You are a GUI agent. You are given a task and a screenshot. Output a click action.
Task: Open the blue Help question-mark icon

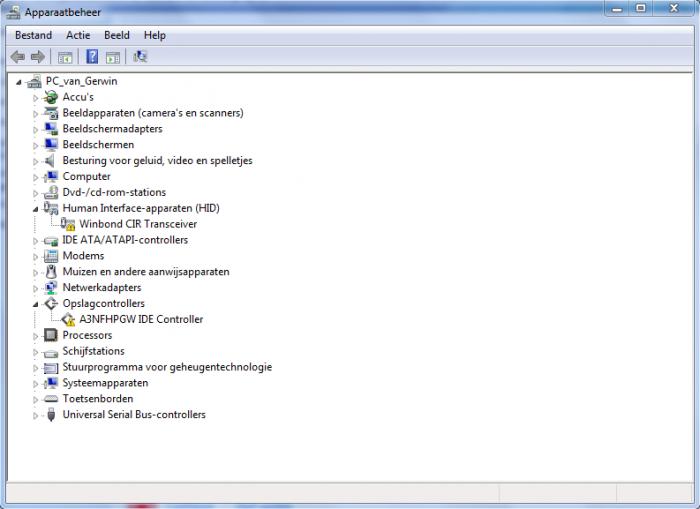click(x=92, y=57)
